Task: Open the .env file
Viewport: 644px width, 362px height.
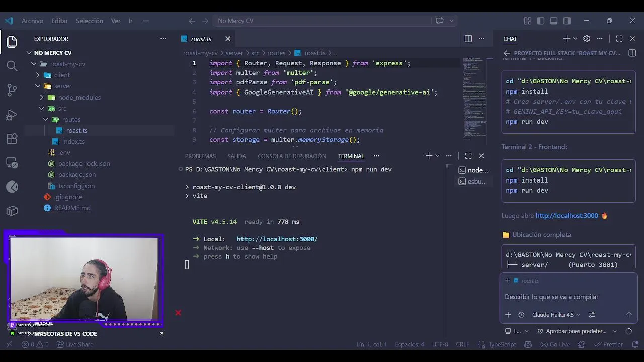Action: pos(64,152)
